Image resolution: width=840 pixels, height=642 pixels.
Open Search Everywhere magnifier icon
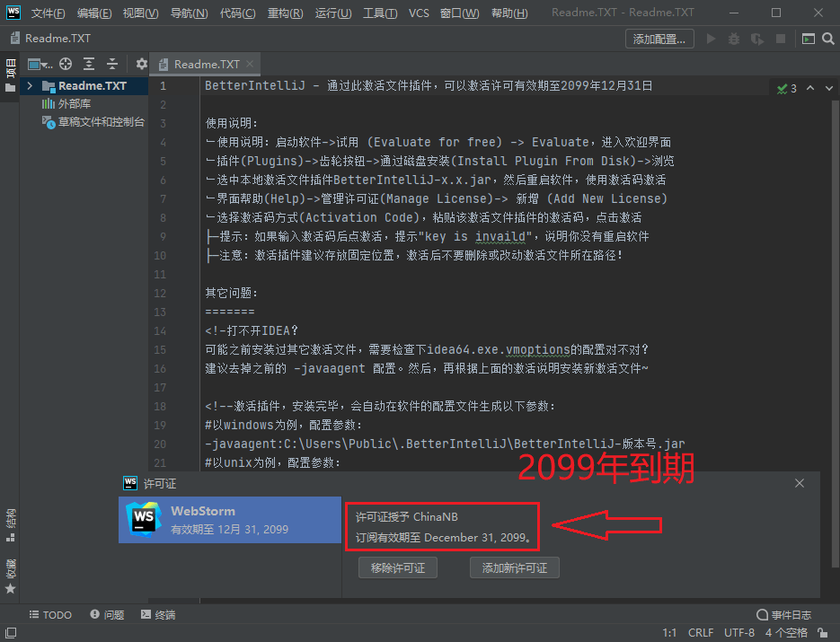(827, 39)
